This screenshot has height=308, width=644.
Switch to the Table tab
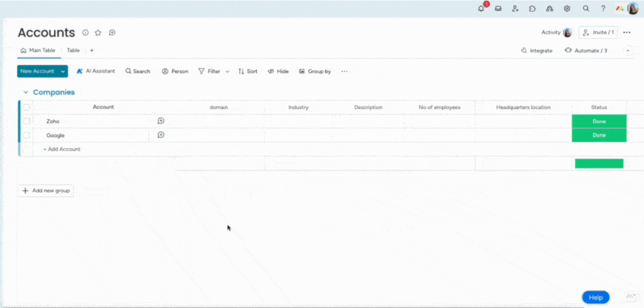[x=73, y=50]
